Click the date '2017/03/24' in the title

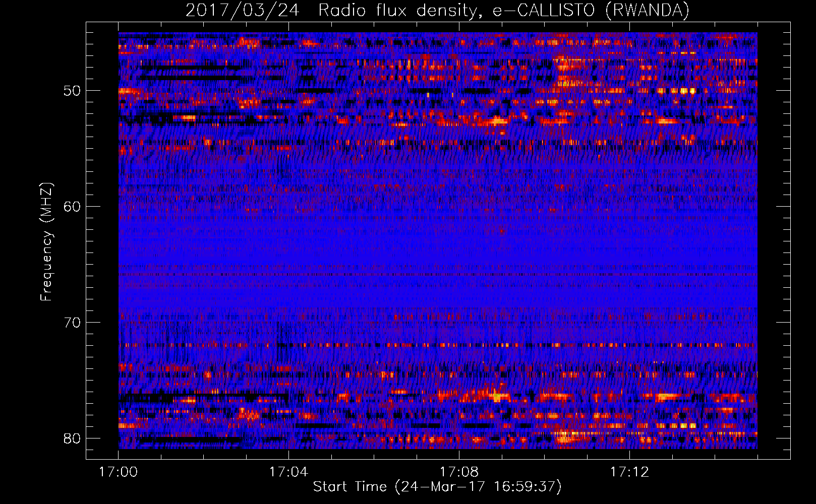[x=243, y=11]
